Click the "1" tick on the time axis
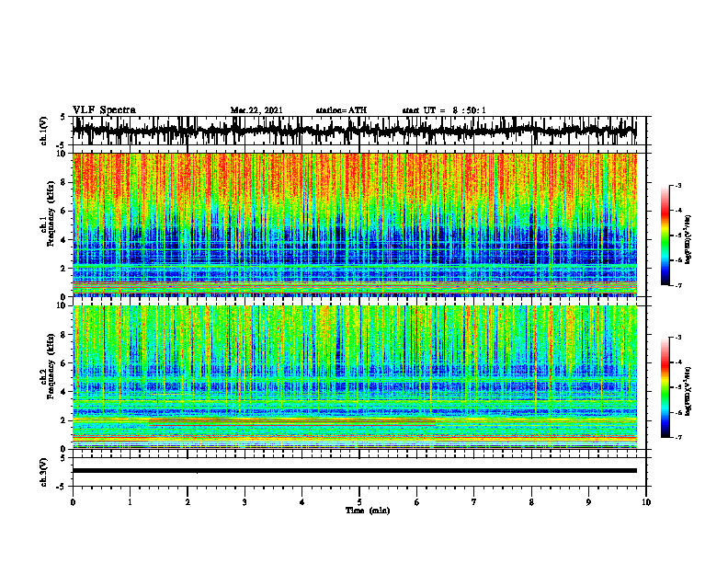The width and height of the screenshot is (728, 563). [x=130, y=502]
